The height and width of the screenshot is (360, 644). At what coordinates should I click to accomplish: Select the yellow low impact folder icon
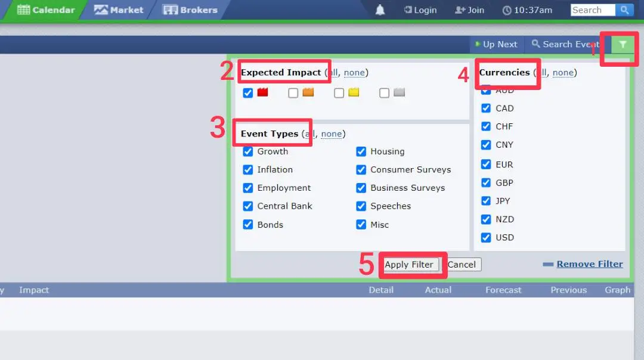pyautogui.click(x=354, y=92)
